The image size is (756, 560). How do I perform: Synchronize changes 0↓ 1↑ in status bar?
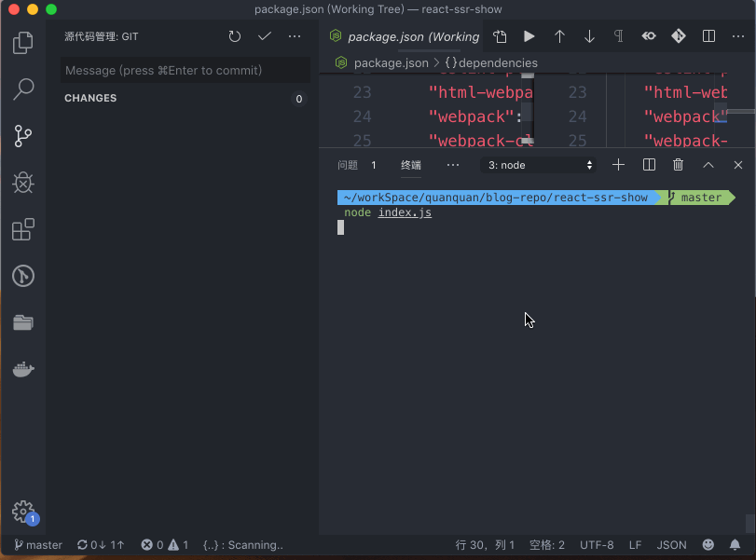(x=102, y=545)
